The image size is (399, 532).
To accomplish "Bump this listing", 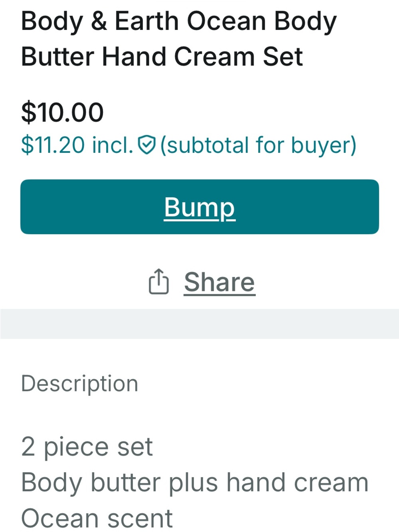I will [199, 207].
